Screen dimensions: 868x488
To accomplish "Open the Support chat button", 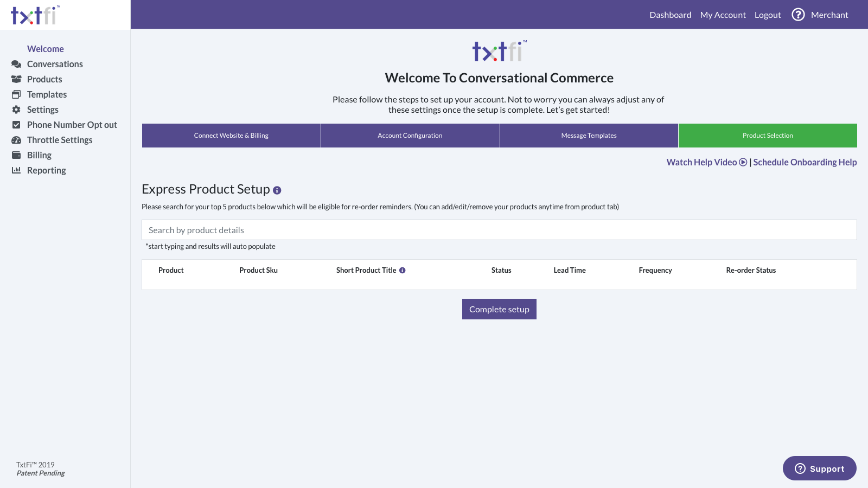I will (x=820, y=468).
